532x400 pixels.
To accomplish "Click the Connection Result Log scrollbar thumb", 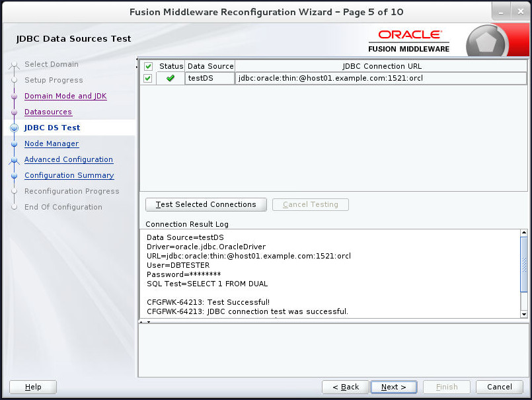I will tap(524, 264).
